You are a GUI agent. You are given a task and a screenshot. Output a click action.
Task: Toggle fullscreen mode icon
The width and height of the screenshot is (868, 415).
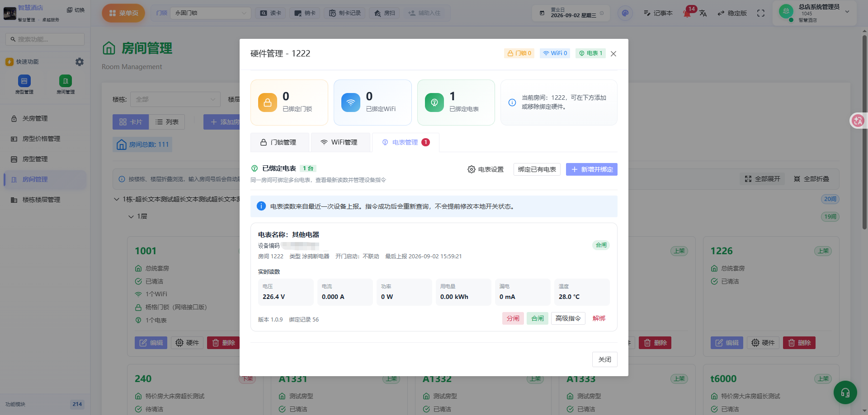coord(761,13)
